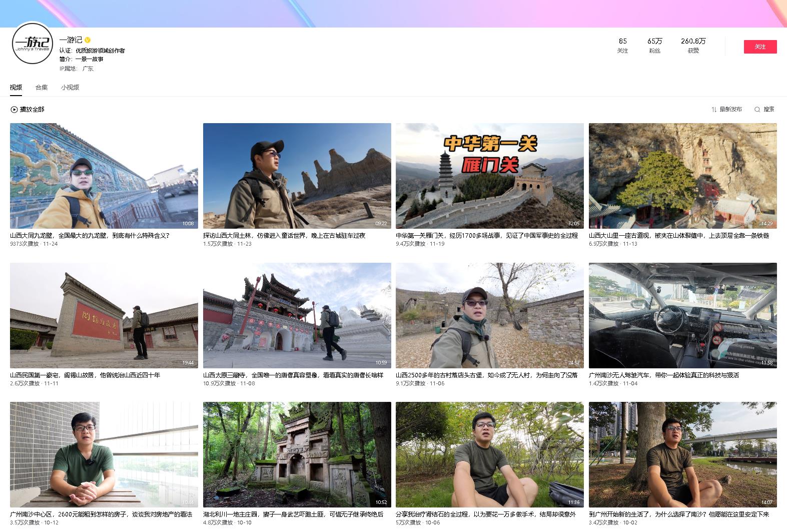The height and width of the screenshot is (532, 787).
Task: Click the 山西太原三藏寺 video title
Action: point(293,375)
